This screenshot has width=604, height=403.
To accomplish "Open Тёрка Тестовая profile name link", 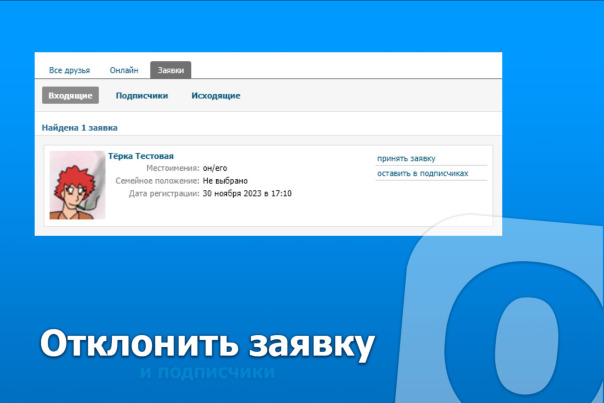I will pyautogui.click(x=141, y=156).
